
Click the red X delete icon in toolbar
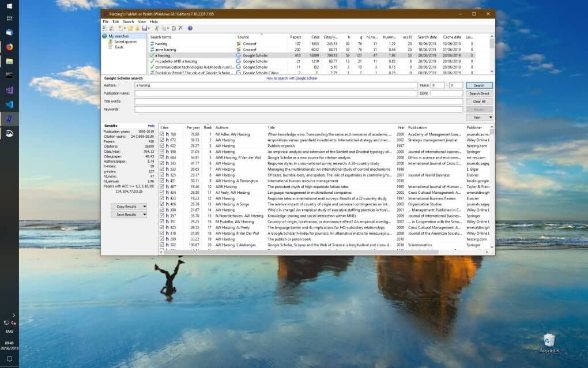pos(180,28)
